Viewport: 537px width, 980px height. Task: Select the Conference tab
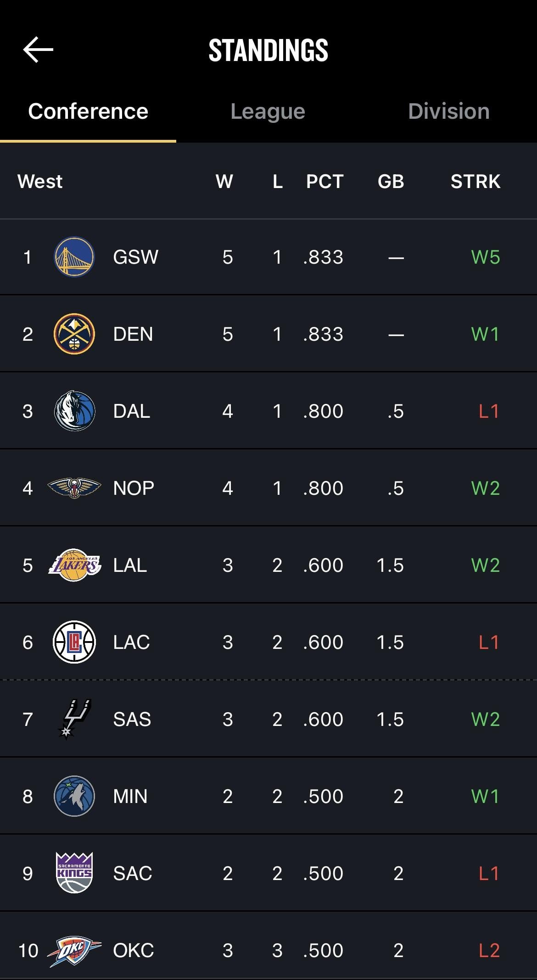tap(88, 111)
